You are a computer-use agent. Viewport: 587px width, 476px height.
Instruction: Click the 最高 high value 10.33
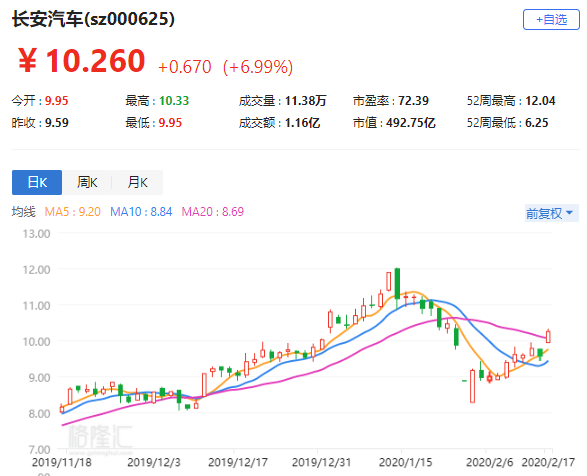point(174,101)
